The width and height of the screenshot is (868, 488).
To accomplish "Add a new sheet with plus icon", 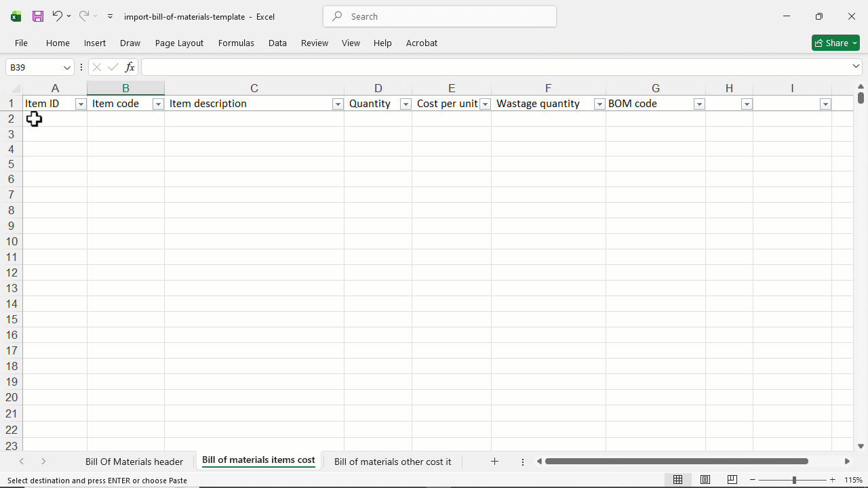I will point(494,462).
